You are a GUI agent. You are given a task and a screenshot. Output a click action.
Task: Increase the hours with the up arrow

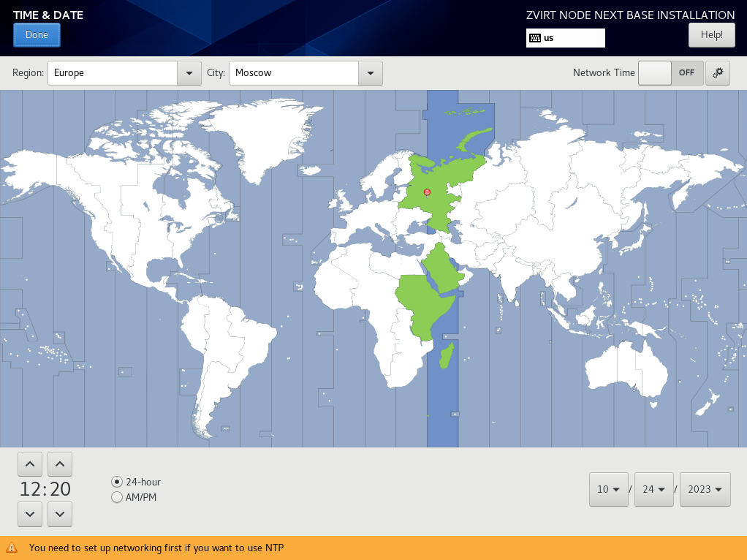point(30,464)
